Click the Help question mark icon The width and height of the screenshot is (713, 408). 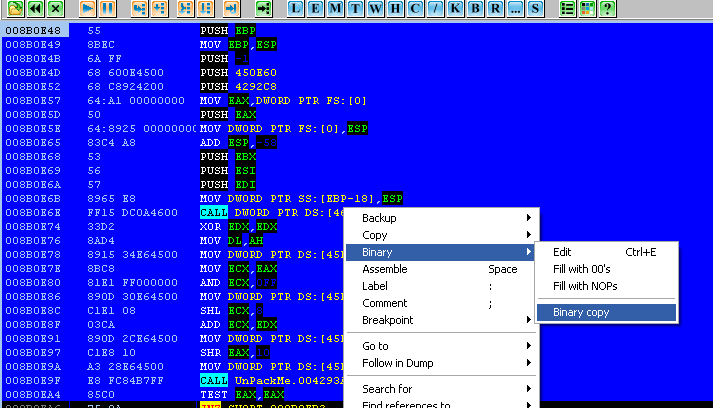[x=607, y=8]
